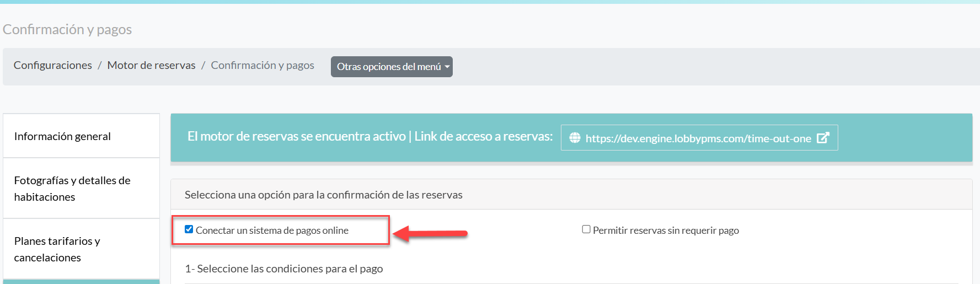Open the Información general sidebar tab

62,136
